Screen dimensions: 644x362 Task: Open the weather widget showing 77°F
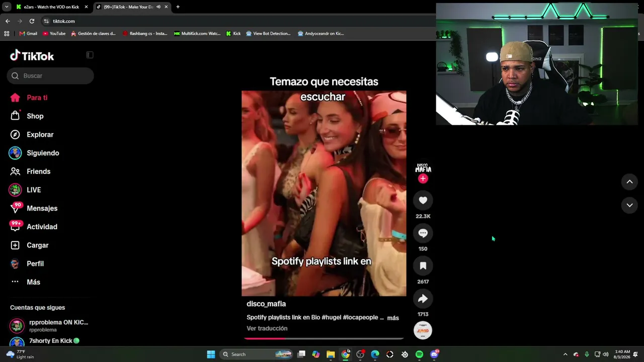pyautogui.click(x=19, y=354)
